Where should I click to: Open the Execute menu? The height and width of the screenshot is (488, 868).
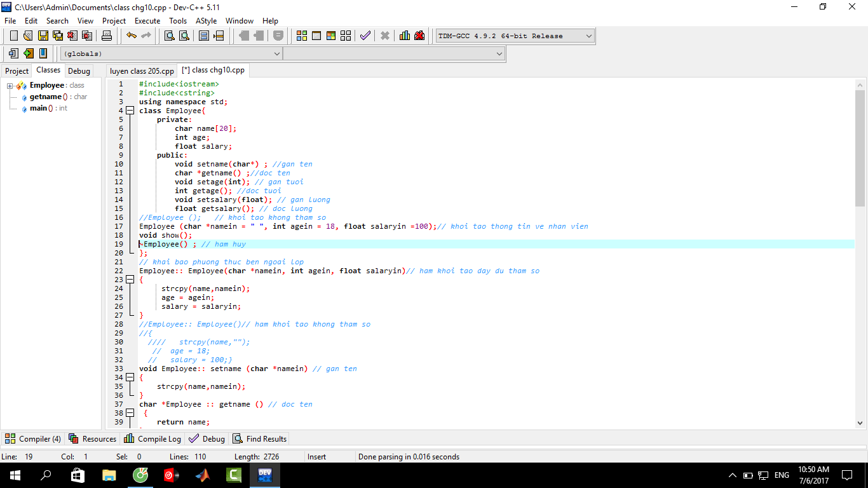[147, 21]
